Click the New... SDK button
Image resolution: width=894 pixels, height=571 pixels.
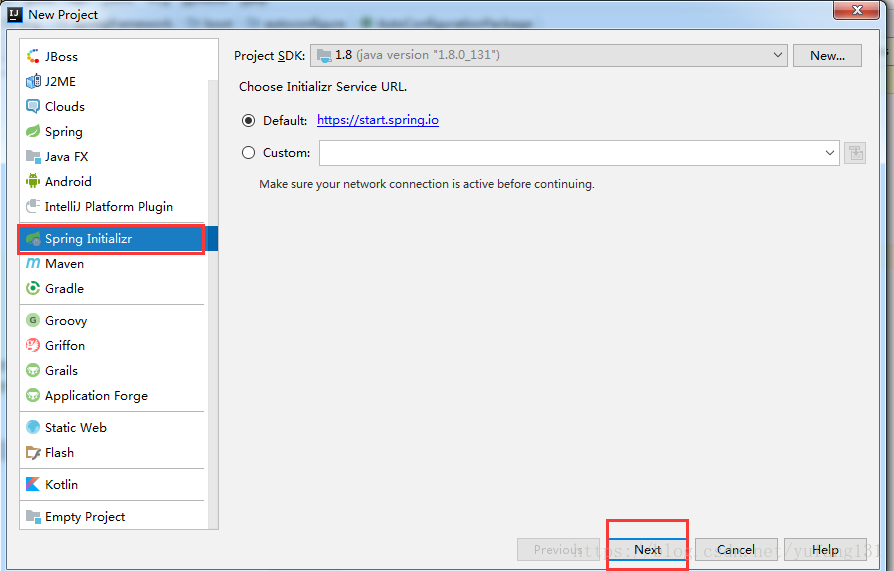(827, 55)
